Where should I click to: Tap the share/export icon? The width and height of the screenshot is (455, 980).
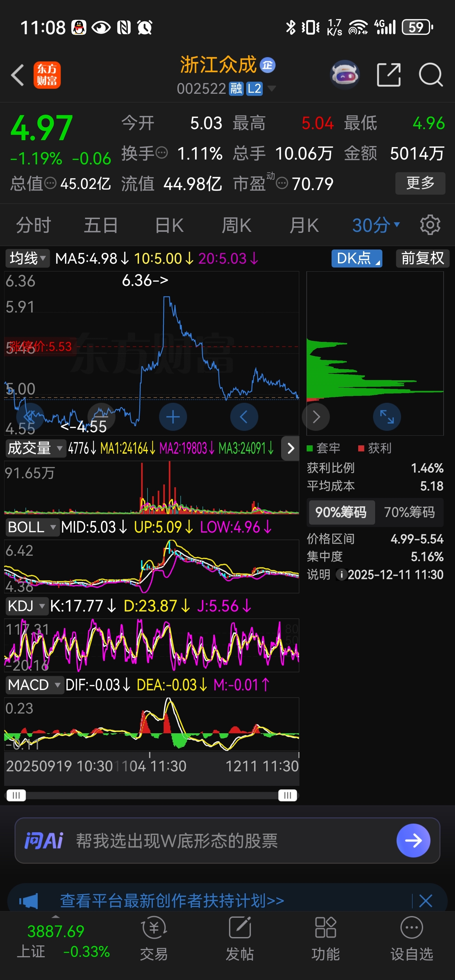coord(389,75)
